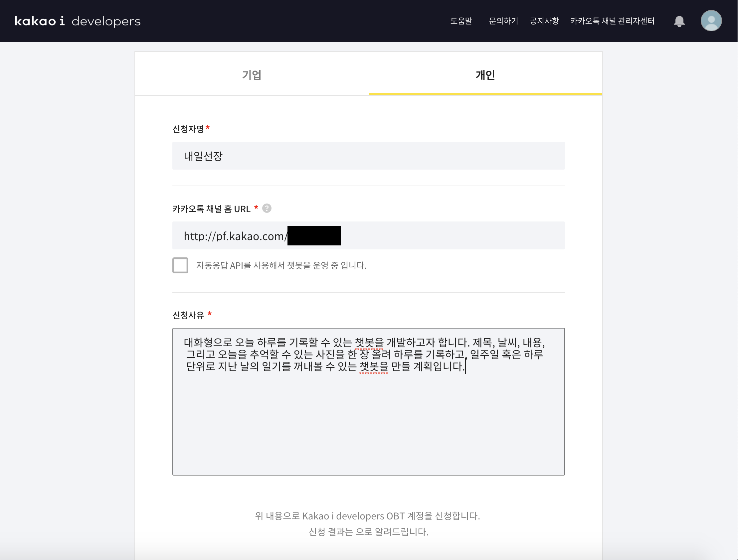The image size is (738, 560).
Task: Click the 신청자명 field label
Action: click(x=188, y=129)
